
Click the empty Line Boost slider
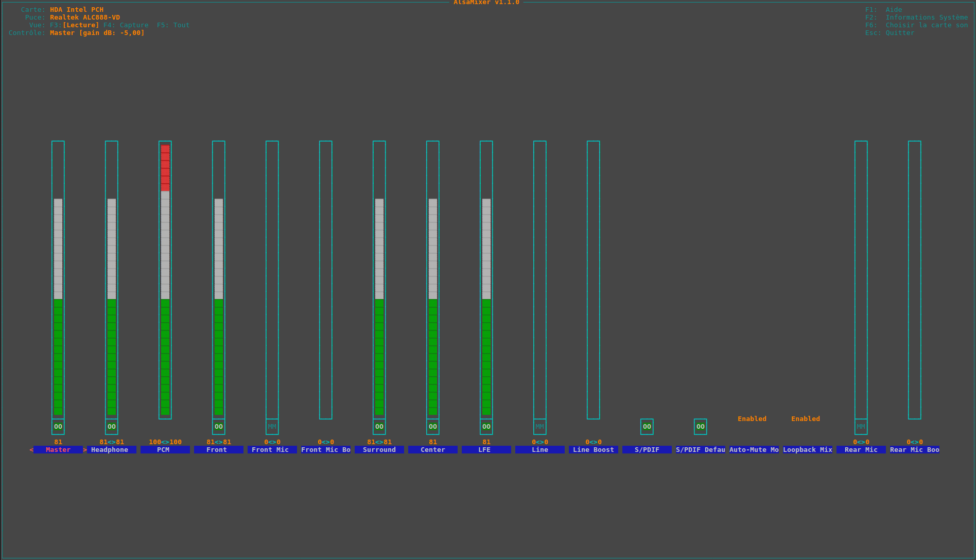[x=594, y=279]
